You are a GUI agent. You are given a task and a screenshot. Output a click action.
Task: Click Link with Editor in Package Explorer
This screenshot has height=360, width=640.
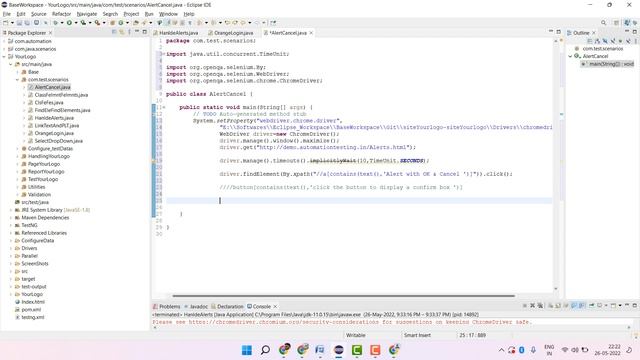pos(122,32)
